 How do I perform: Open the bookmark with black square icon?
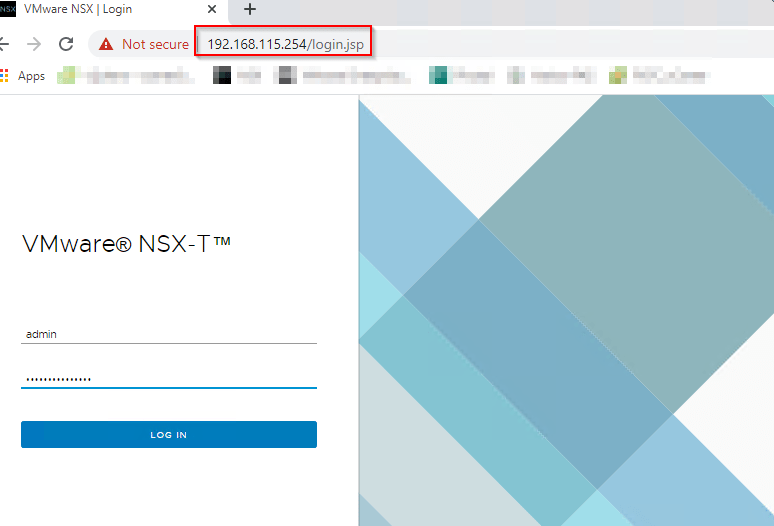pos(237,75)
